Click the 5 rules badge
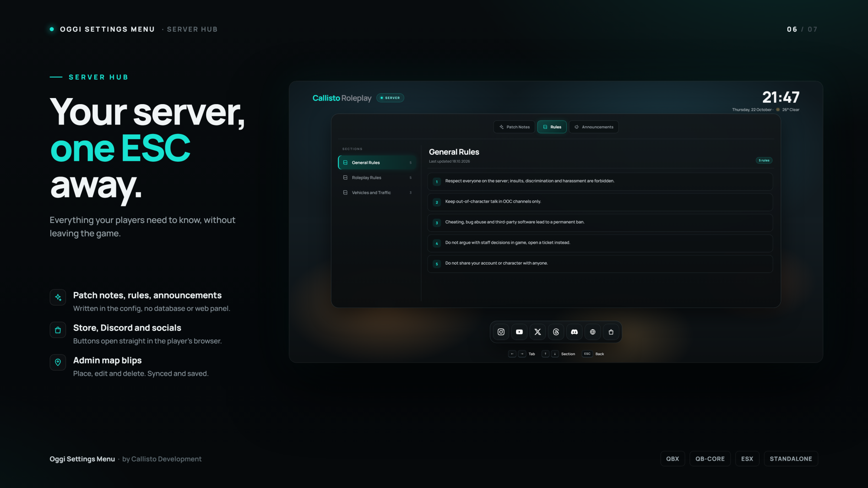Viewport: 868px width, 488px height. coord(764,160)
